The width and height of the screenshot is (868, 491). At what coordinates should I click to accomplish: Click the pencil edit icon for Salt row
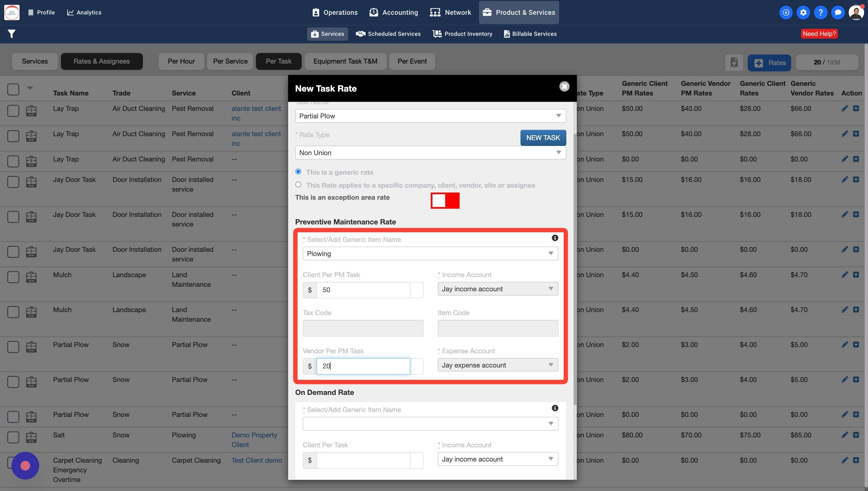pos(844,435)
